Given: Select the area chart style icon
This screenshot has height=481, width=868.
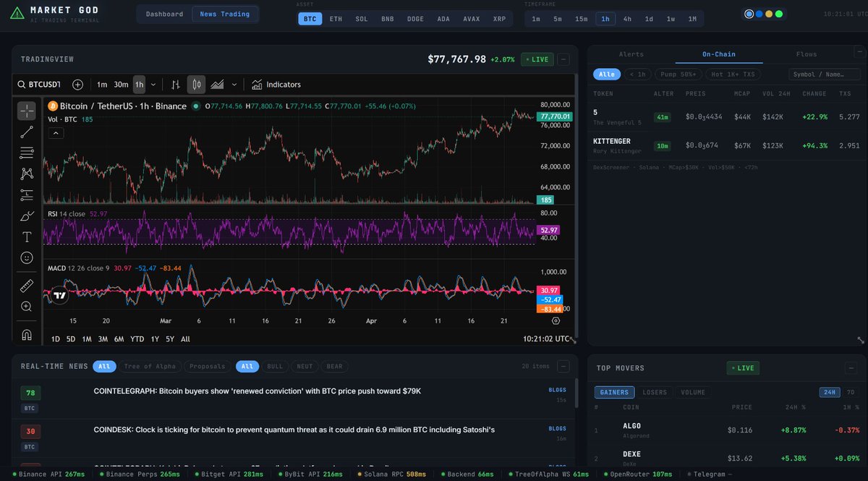Looking at the screenshot, I should pyautogui.click(x=217, y=85).
